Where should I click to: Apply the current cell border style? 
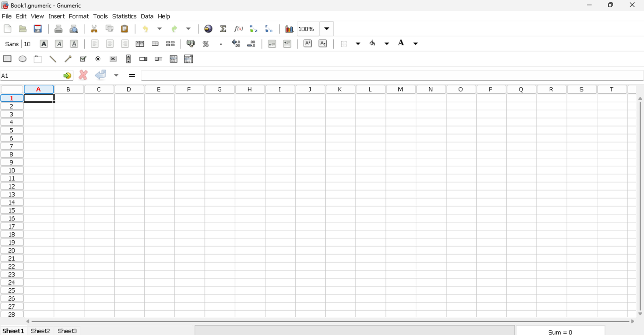344,44
